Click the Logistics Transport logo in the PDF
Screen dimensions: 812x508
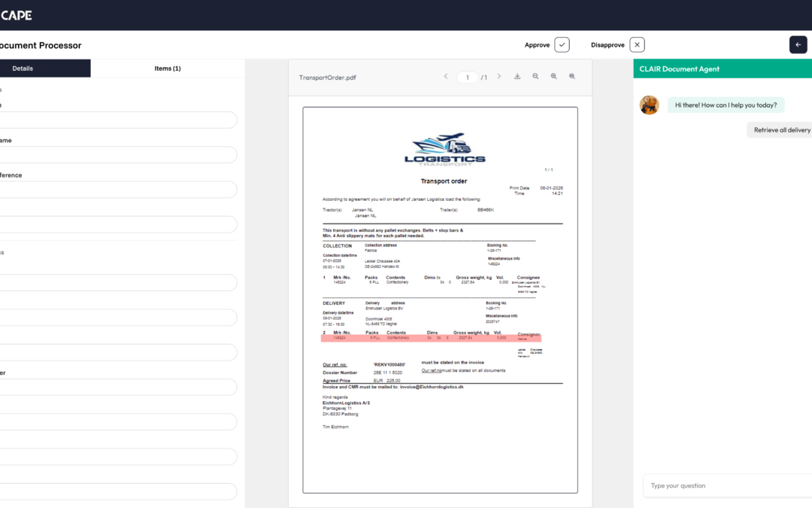(445, 149)
